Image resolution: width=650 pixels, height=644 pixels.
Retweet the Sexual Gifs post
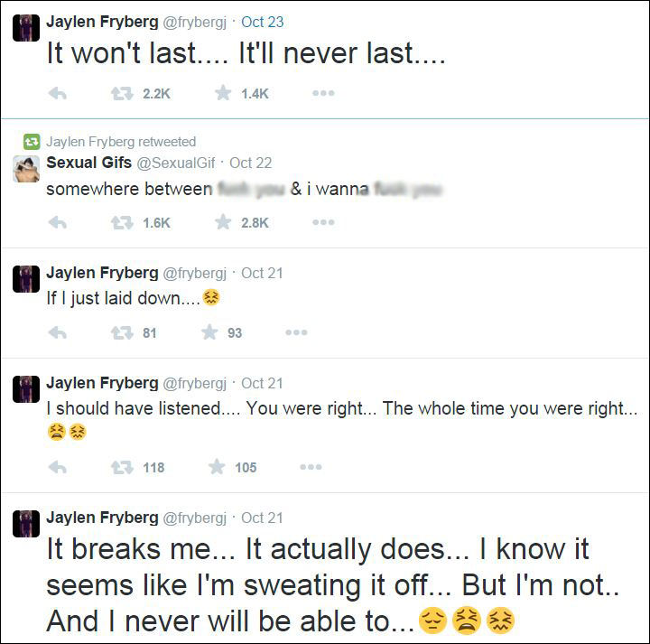point(121,222)
